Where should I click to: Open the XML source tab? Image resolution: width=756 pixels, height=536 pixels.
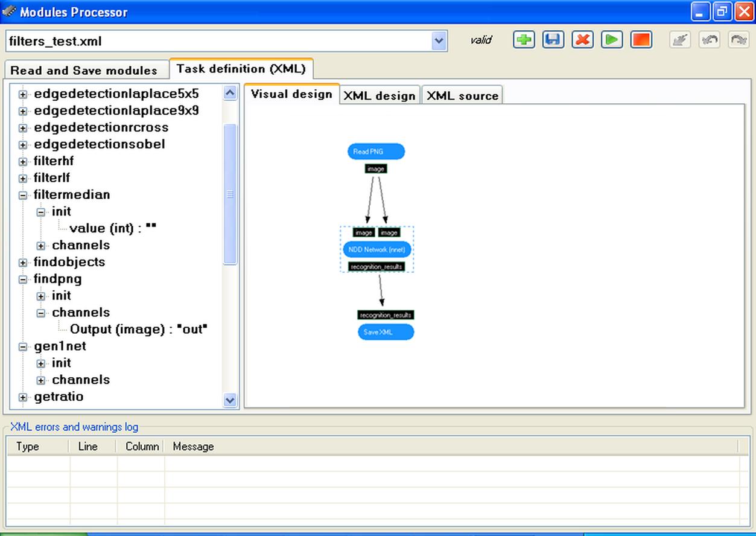point(462,95)
